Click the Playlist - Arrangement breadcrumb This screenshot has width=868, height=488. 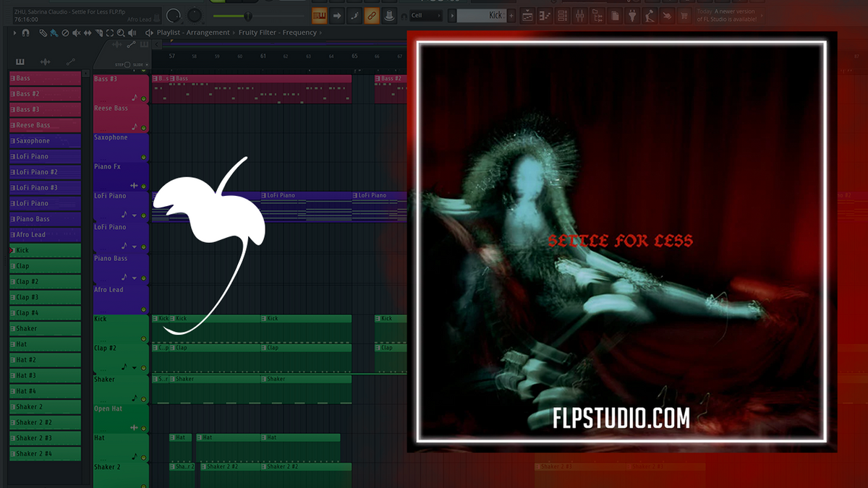[x=192, y=32]
